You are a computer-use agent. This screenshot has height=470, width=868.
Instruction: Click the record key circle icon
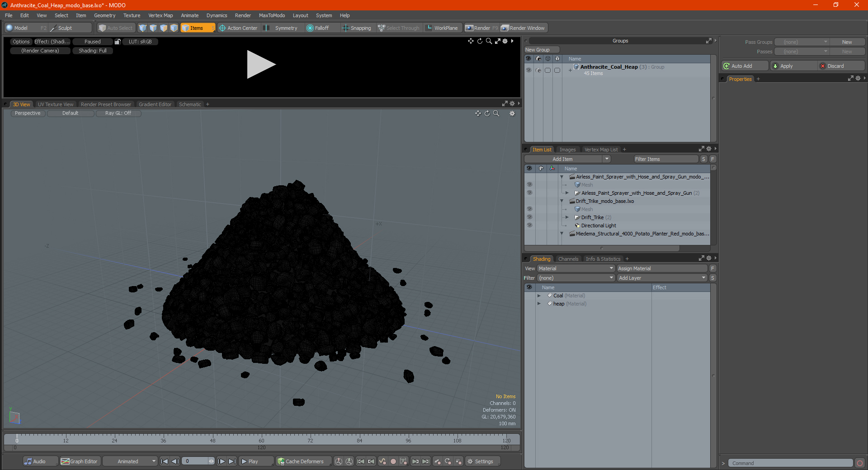pos(393,461)
